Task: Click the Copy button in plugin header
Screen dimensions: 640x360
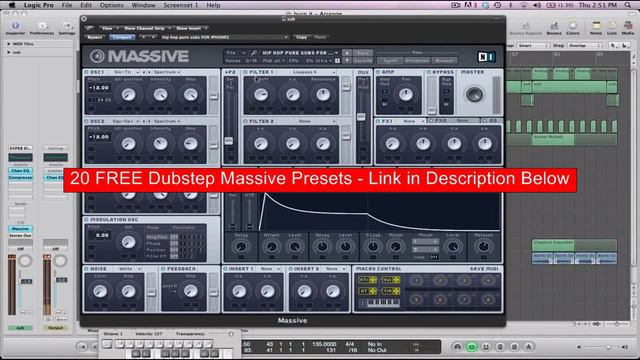Action: point(301,37)
